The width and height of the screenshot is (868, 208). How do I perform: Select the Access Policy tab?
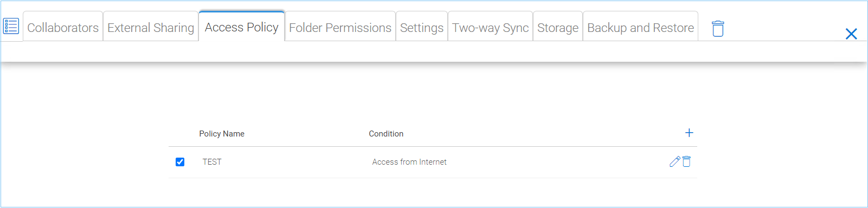[x=242, y=26]
